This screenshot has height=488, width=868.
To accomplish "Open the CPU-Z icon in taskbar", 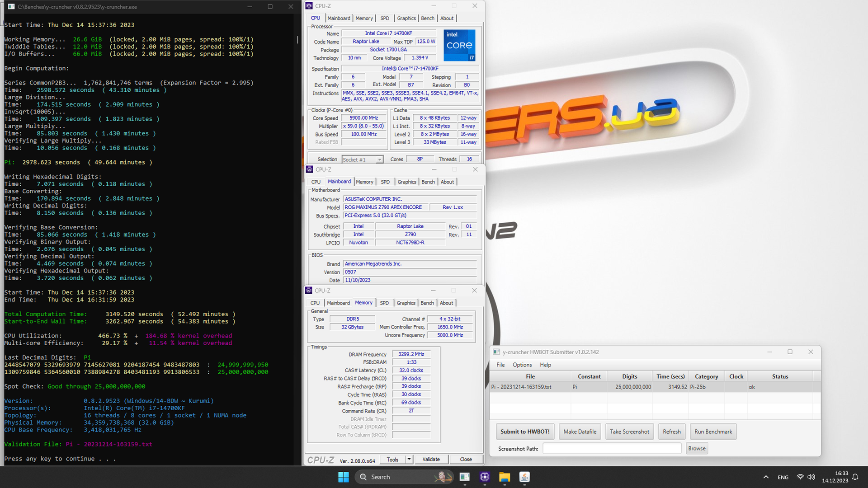I will [x=485, y=477].
